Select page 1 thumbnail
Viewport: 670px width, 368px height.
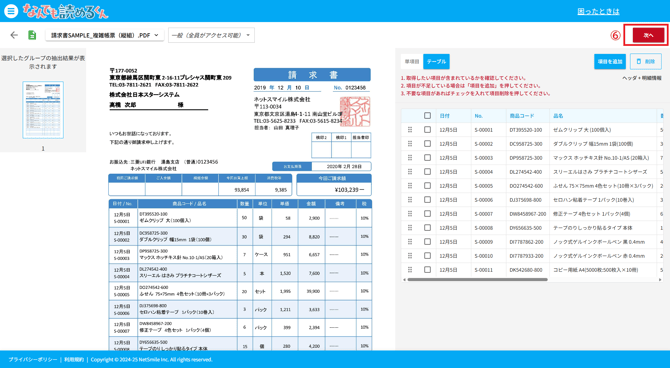point(43,110)
